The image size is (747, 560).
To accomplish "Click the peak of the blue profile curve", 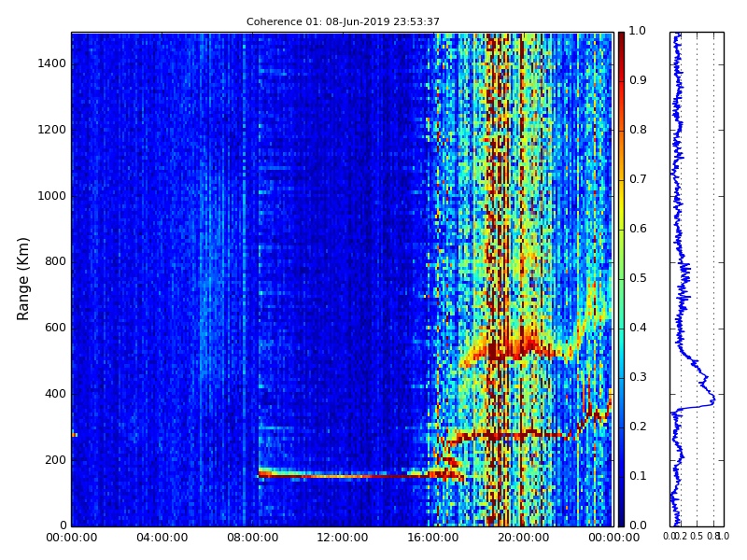I will click(713, 400).
